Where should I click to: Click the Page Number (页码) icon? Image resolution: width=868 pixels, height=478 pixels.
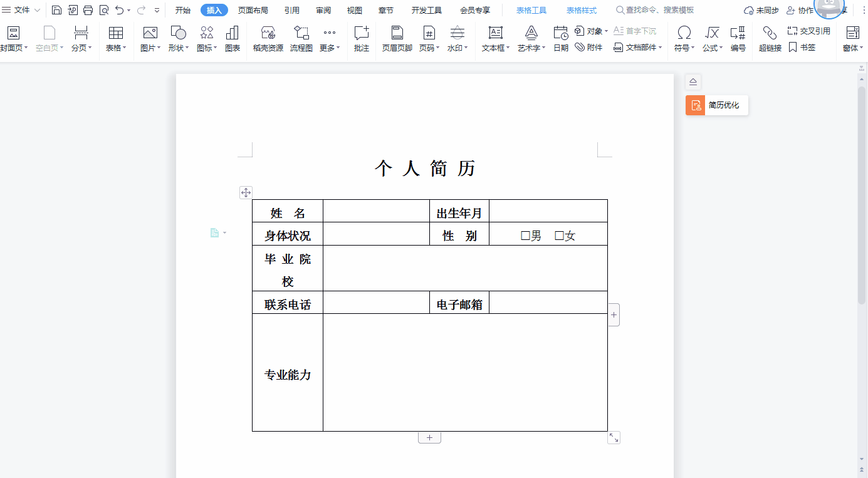pyautogui.click(x=429, y=33)
